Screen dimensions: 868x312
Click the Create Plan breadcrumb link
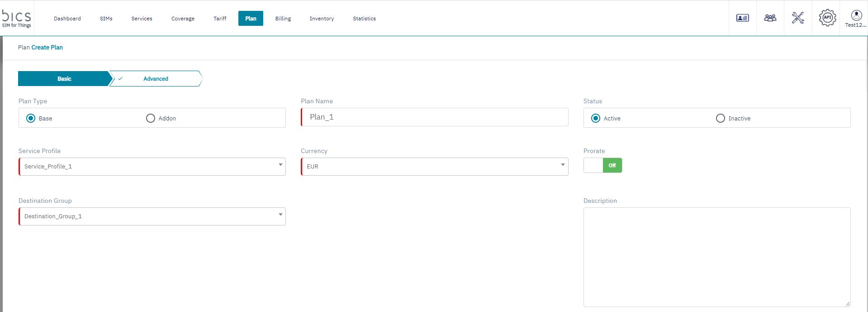pyautogui.click(x=47, y=48)
